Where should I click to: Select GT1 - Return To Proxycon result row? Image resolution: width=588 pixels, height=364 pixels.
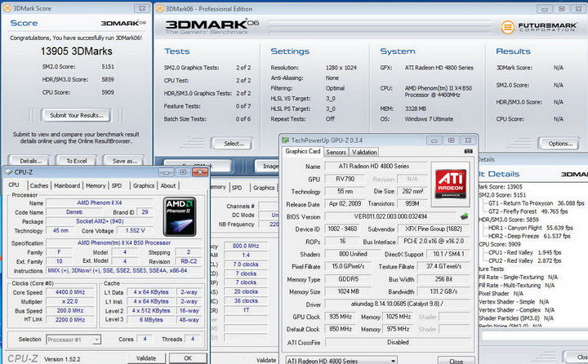pyautogui.click(x=537, y=203)
